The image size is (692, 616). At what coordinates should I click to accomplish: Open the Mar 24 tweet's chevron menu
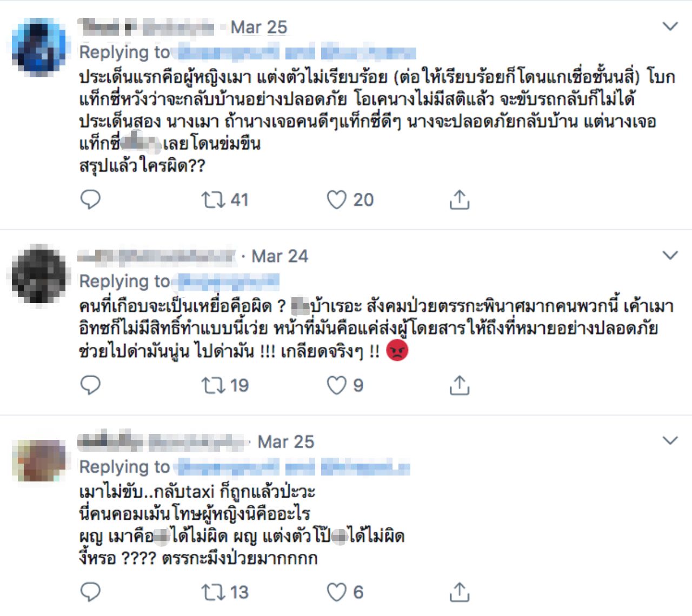click(670, 255)
